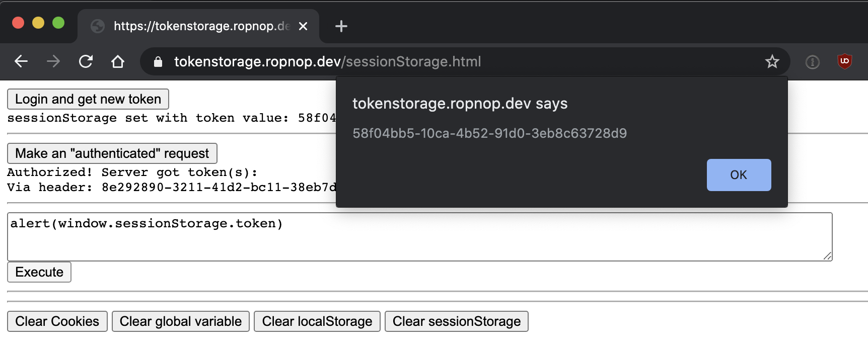The image size is (868, 351).
Task: Bookmark this page with star icon
Action: pos(772,61)
